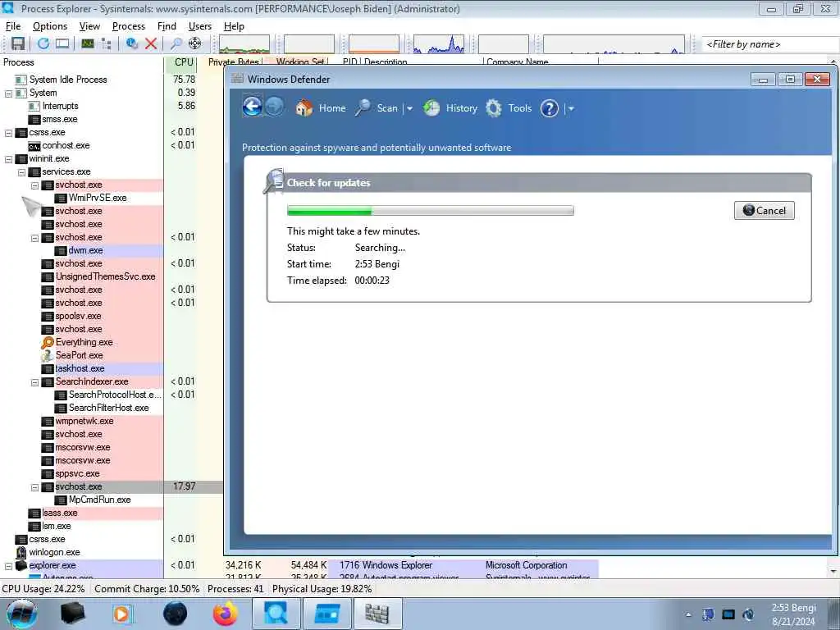
Task: Collapse the first csrss.exe tree node
Action: pos(8,133)
